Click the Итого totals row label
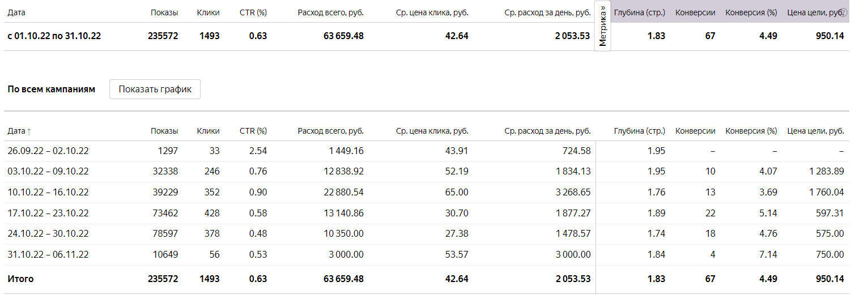 [x=20, y=279]
